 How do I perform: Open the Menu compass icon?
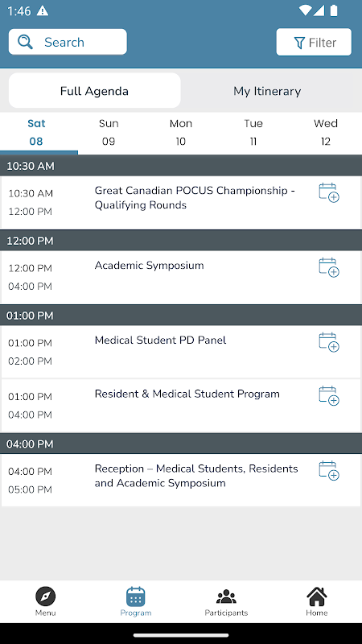46,597
